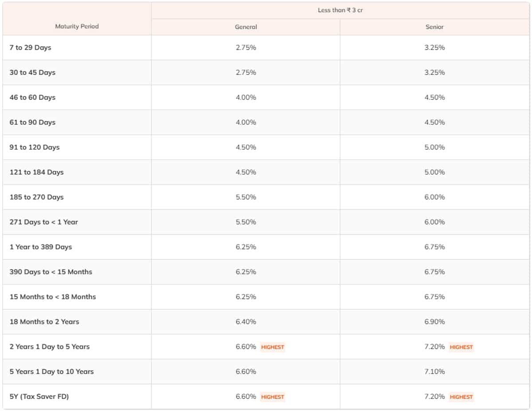Select the Maturity Period column header
The image size is (532, 411).
tap(77, 27)
